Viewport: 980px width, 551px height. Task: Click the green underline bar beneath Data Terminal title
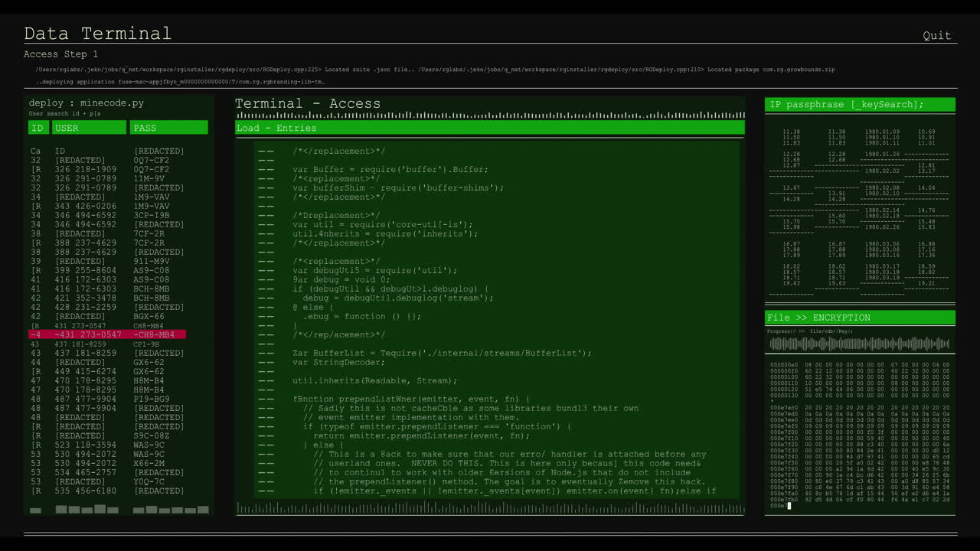[97, 42]
